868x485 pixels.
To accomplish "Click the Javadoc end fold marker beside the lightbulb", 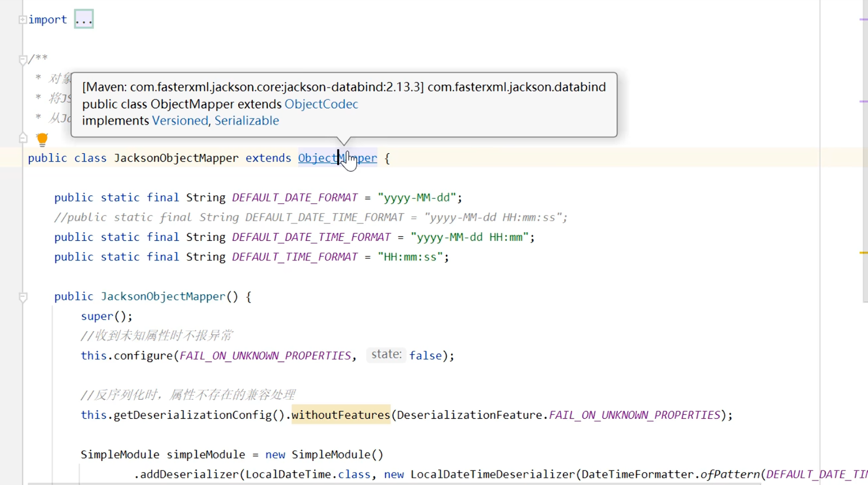I will point(23,138).
